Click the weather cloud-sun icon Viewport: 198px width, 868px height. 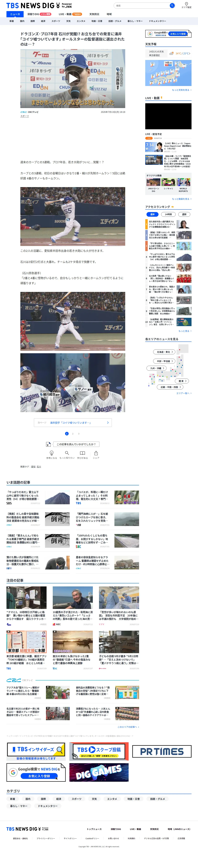click(171, 53)
